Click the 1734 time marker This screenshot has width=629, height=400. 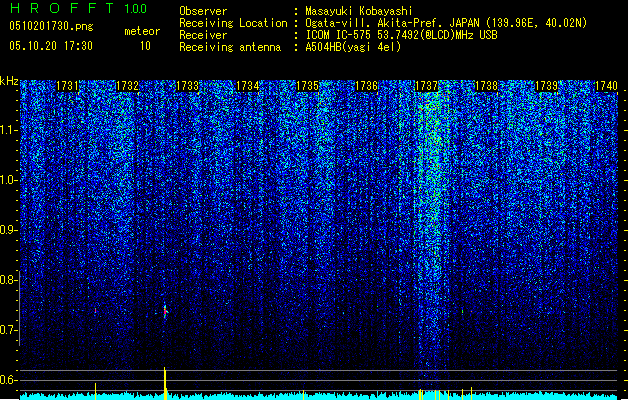click(x=248, y=86)
